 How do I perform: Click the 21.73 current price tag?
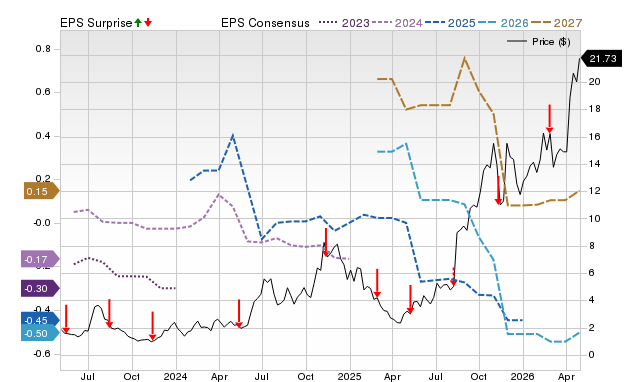(601, 59)
